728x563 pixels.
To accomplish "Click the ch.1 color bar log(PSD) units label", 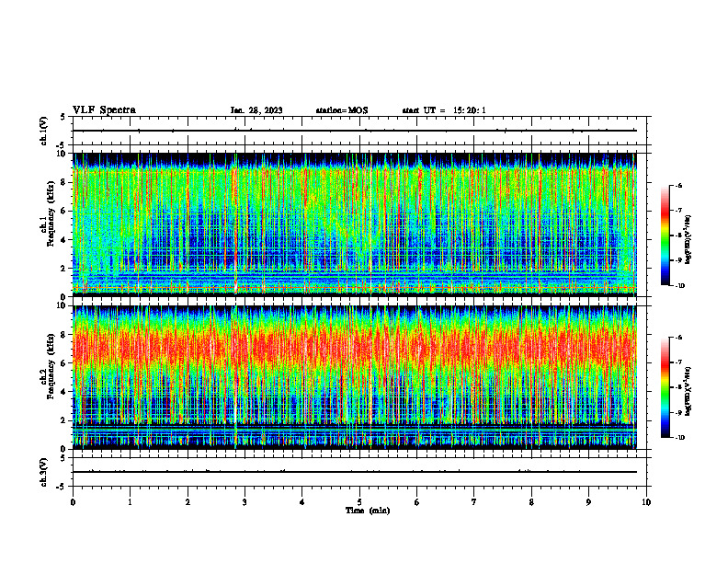I will click(x=688, y=239).
